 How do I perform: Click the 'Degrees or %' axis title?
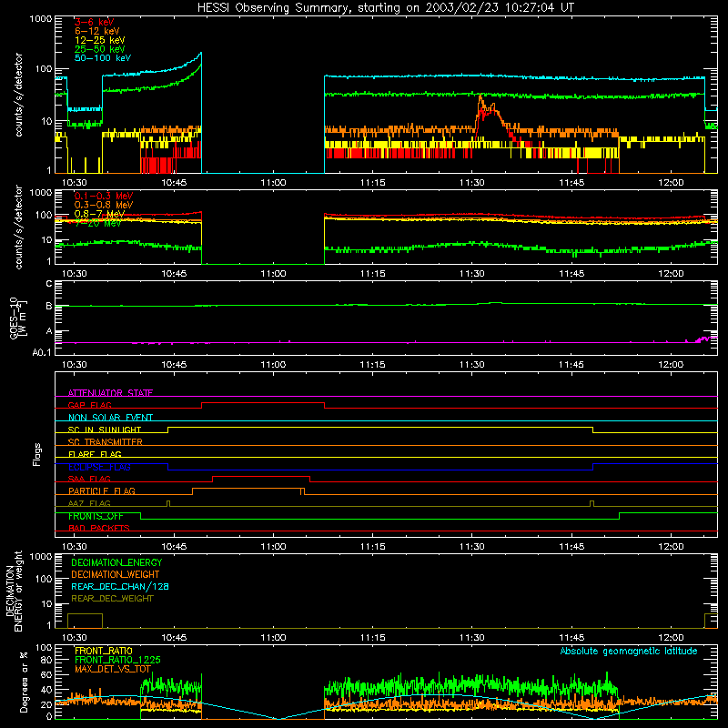point(24,682)
